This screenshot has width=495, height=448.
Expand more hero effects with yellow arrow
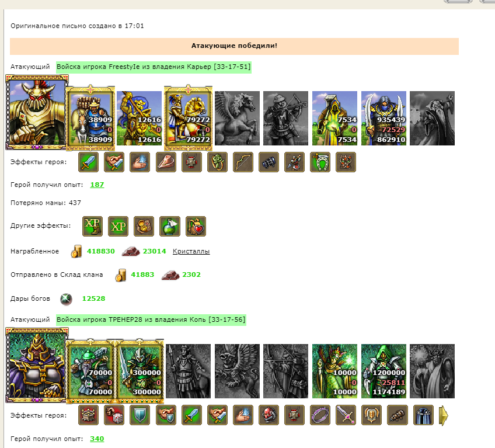tap(444, 415)
